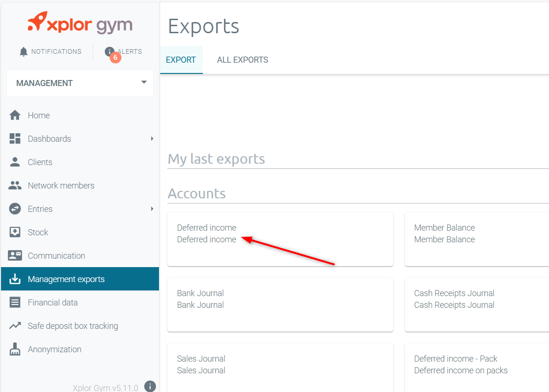
Task: Click the Stock box icon
Action: [x=14, y=232]
